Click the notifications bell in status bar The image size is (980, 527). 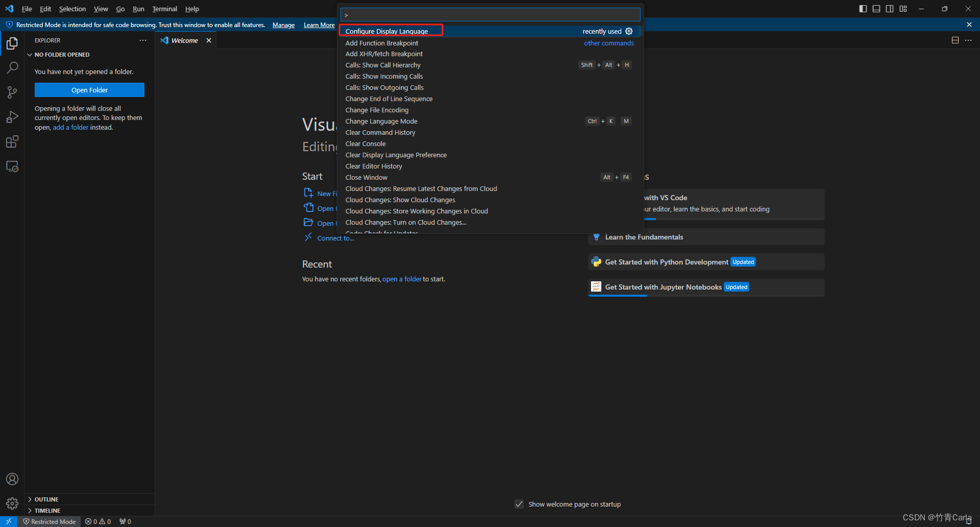tap(969, 521)
